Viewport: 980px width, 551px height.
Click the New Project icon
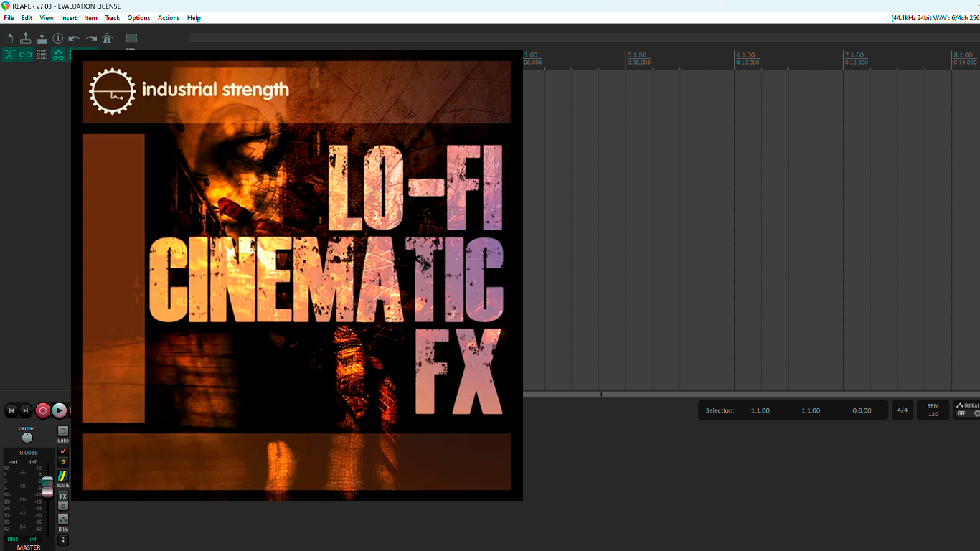click(x=9, y=38)
